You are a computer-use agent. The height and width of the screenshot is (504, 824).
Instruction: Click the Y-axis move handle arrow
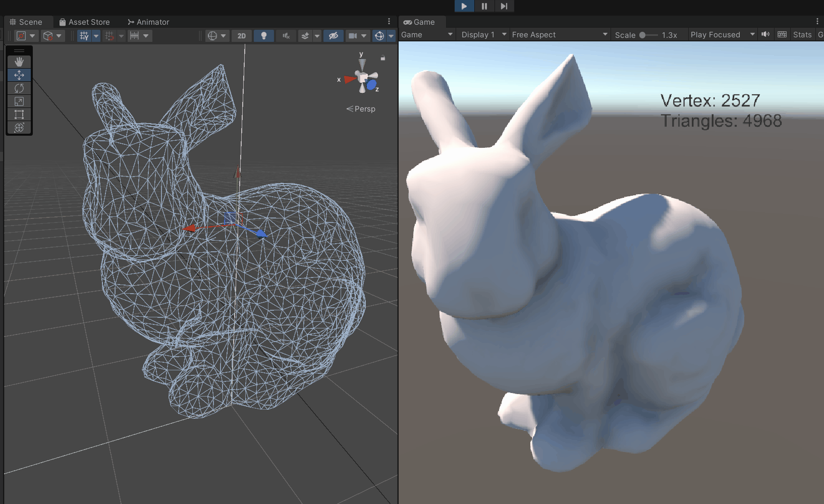click(237, 173)
